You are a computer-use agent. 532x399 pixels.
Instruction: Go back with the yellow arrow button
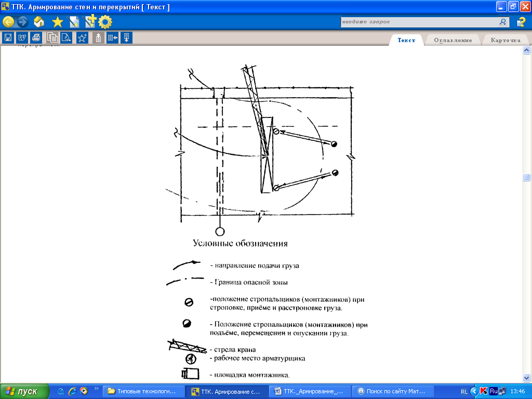pyautogui.click(x=8, y=22)
